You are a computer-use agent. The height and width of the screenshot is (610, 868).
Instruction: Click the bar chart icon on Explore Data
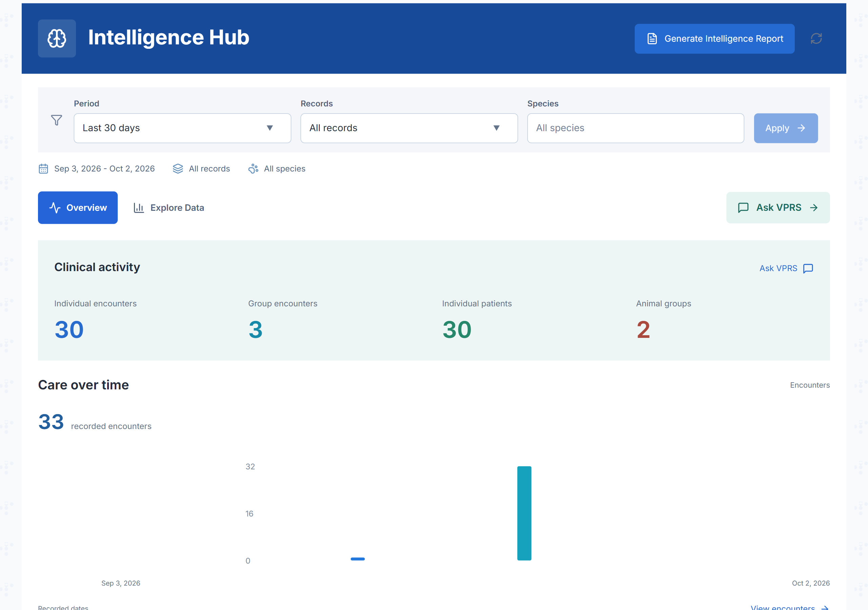pos(139,208)
